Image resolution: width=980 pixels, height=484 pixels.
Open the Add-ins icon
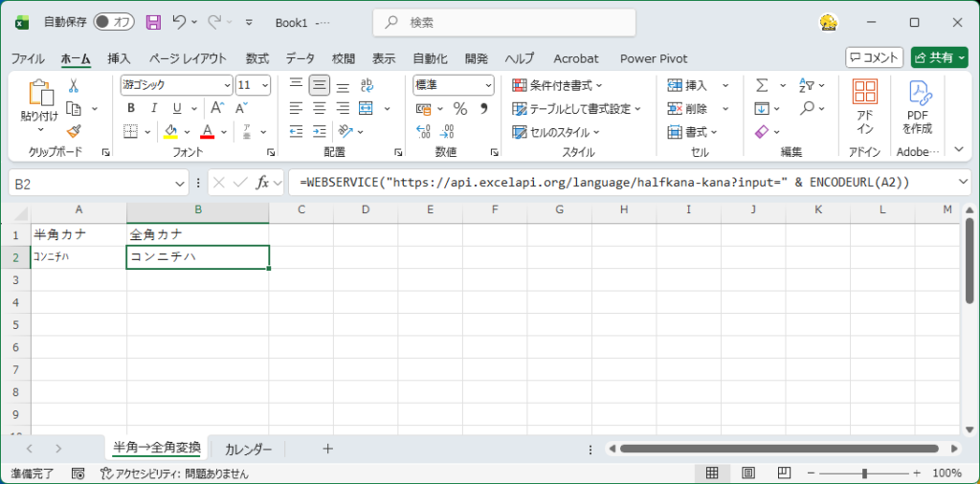click(x=865, y=106)
